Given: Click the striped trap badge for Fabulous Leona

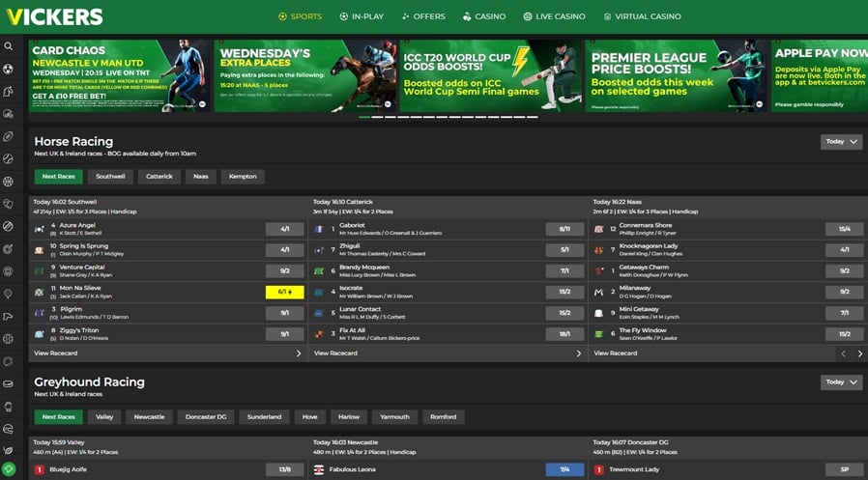Looking at the screenshot, I should click(319, 469).
